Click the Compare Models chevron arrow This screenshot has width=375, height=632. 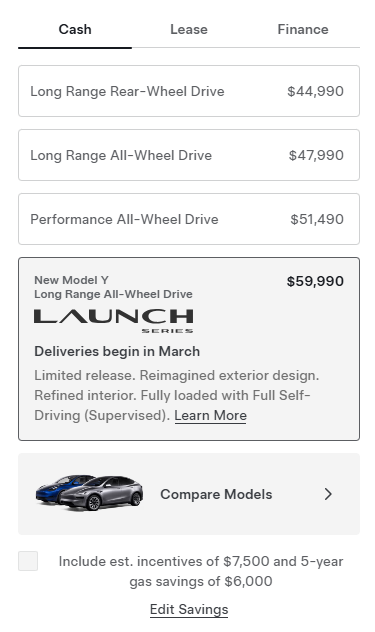point(328,494)
